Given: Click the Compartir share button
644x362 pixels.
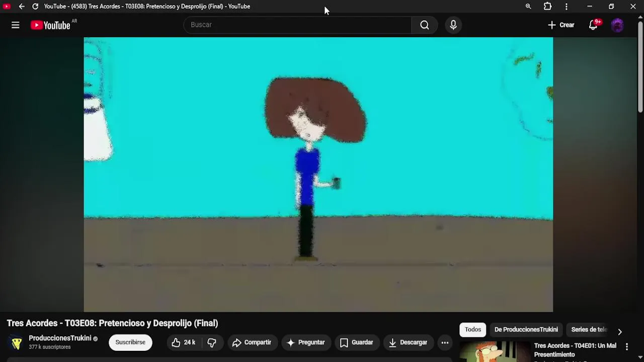Looking at the screenshot, I should point(252,342).
